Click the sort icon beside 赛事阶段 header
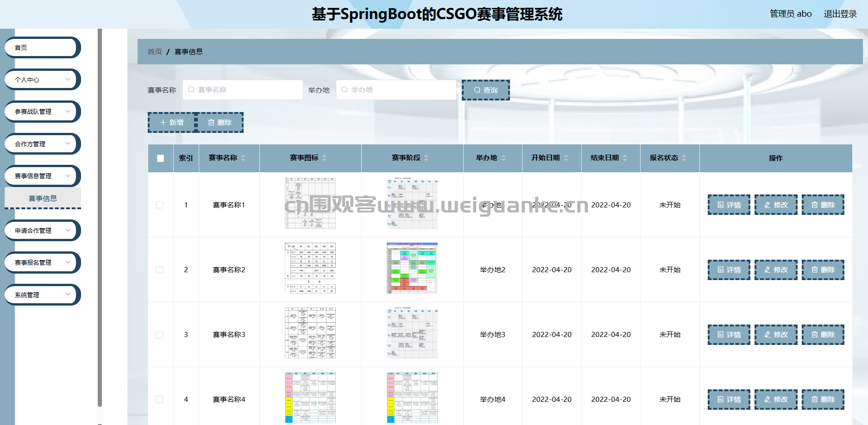The image size is (868, 425). pos(426,158)
